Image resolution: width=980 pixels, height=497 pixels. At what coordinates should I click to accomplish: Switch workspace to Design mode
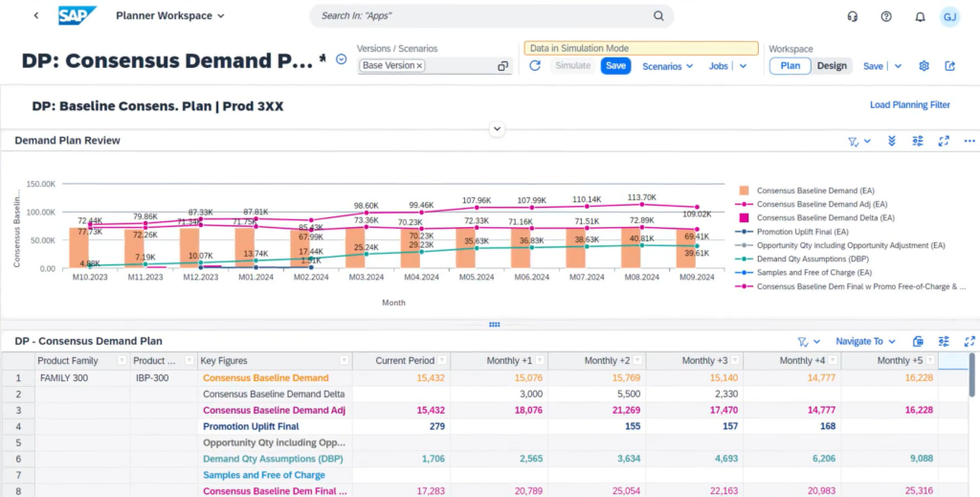832,66
